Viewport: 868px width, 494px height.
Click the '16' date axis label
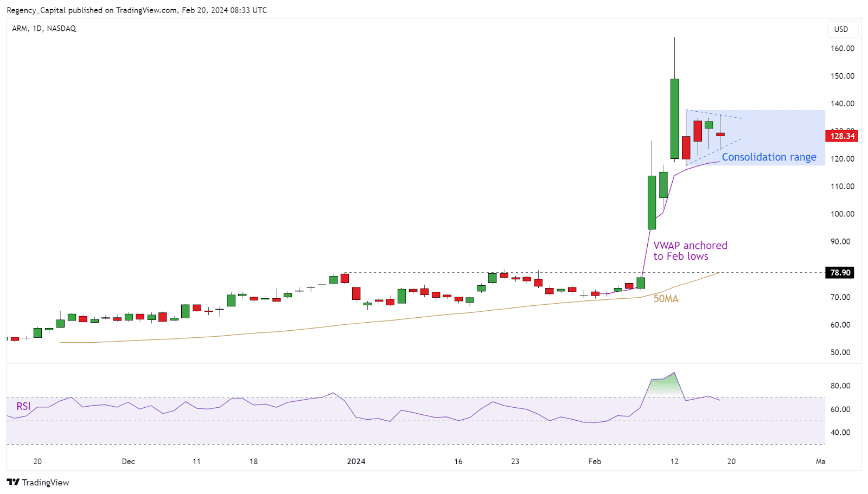(458, 461)
